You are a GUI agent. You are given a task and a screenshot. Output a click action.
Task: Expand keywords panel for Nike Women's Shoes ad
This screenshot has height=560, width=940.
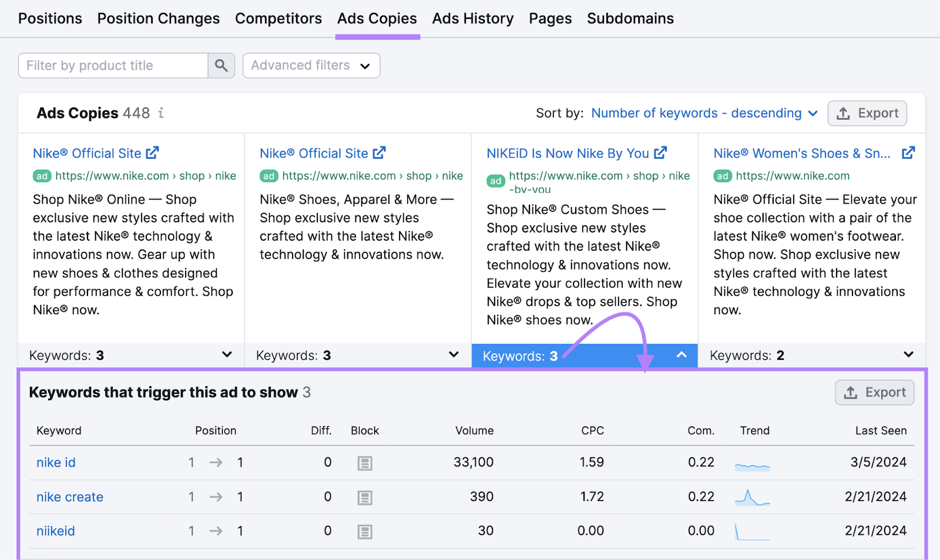coord(907,355)
